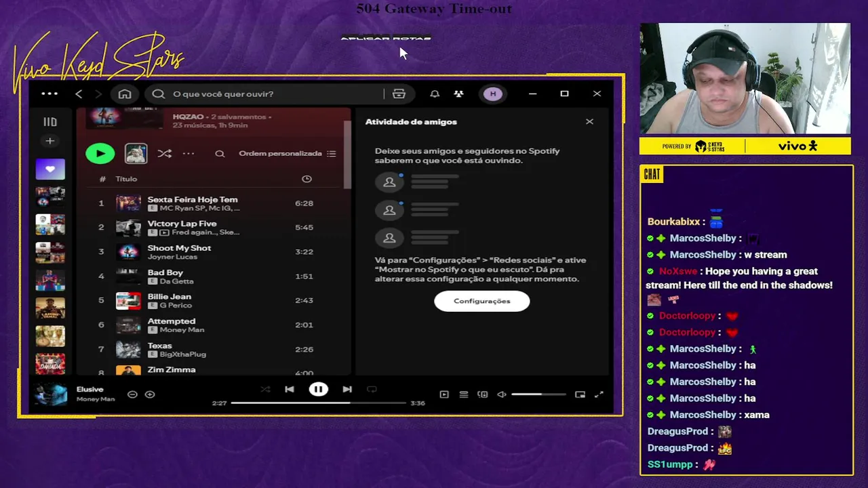868x488 pixels.
Task: Toggle the friend activity icon
Action: click(x=459, y=94)
